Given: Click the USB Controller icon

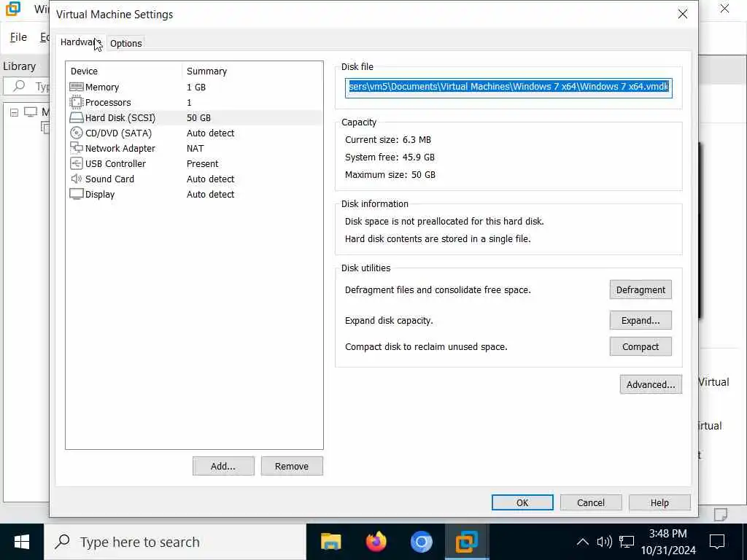Looking at the screenshot, I should coord(76,163).
